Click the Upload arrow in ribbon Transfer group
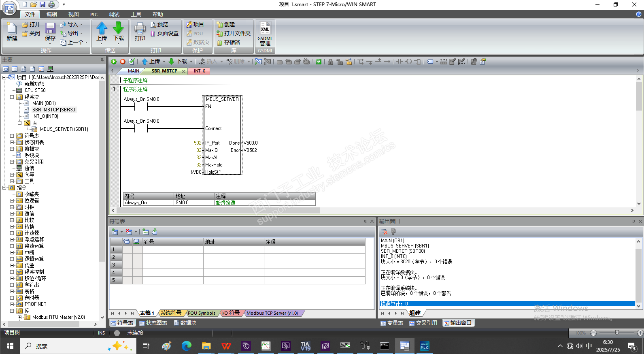The height and width of the screenshot is (354, 644). [x=102, y=28]
